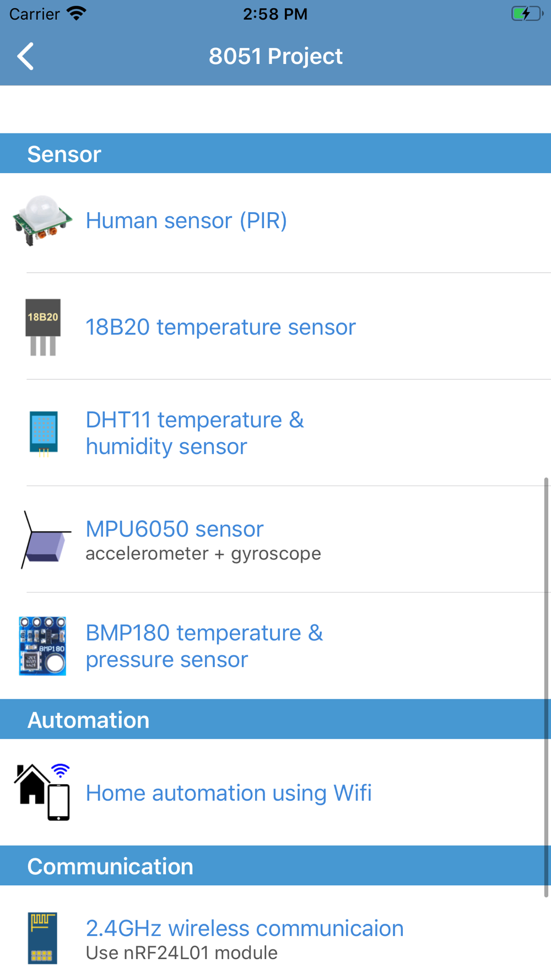Viewport: 551px width, 980px height.
Task: Select MPU6050 sensor entry
Action: coord(275,539)
